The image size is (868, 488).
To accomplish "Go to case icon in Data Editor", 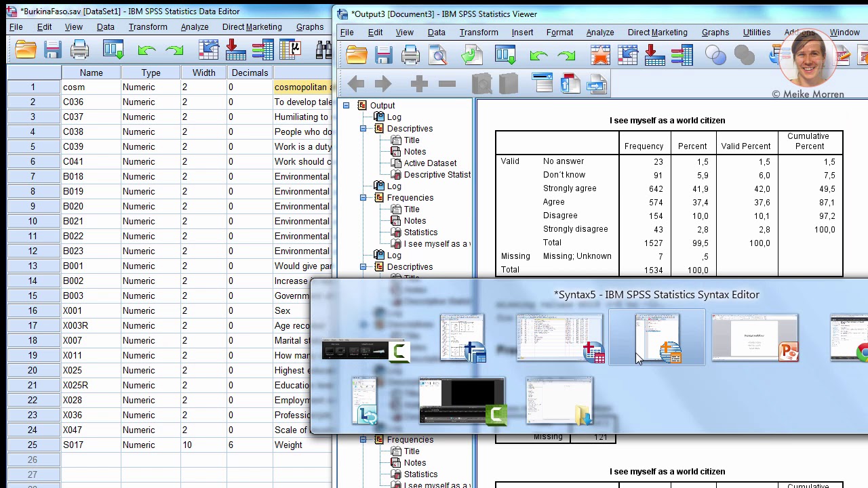I will tap(208, 49).
